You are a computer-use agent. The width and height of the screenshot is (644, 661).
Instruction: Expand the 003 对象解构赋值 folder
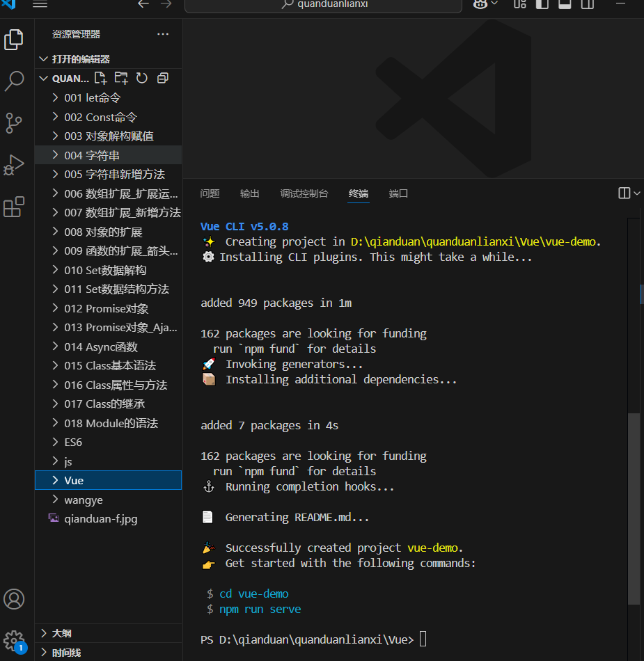(x=109, y=136)
